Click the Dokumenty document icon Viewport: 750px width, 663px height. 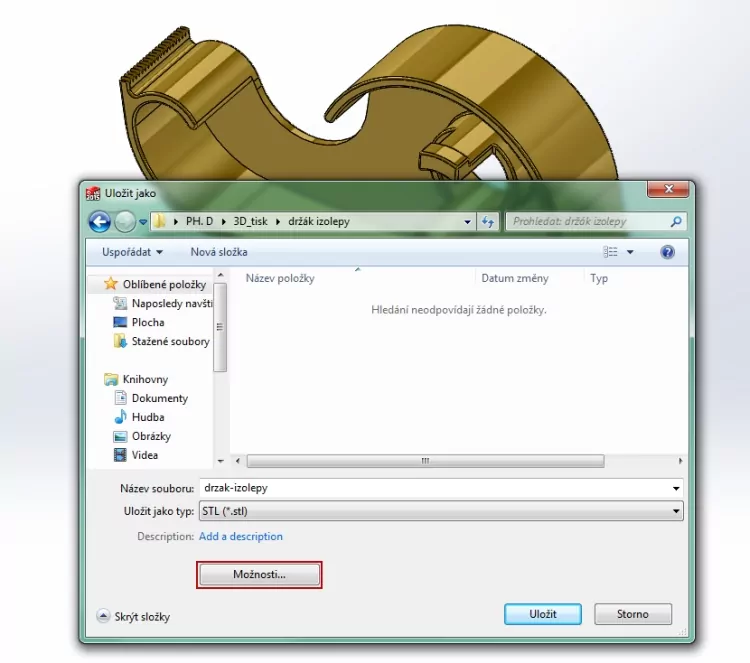pyautogui.click(x=121, y=398)
